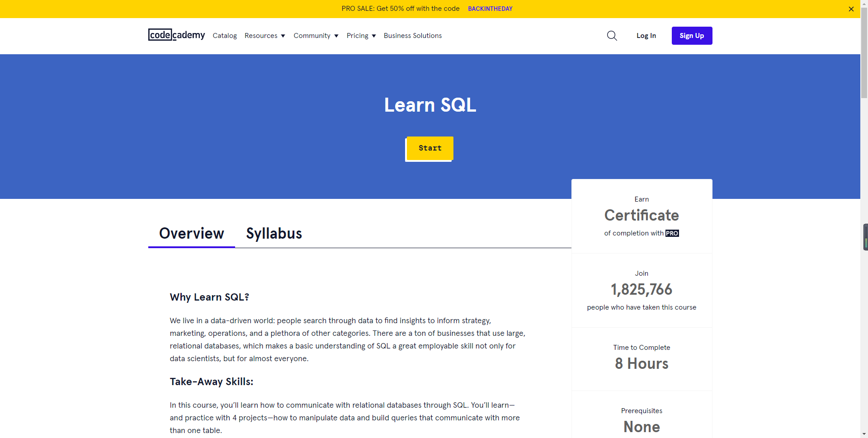Start the Learn SQL course
The height and width of the screenshot is (438, 868).
(429, 148)
